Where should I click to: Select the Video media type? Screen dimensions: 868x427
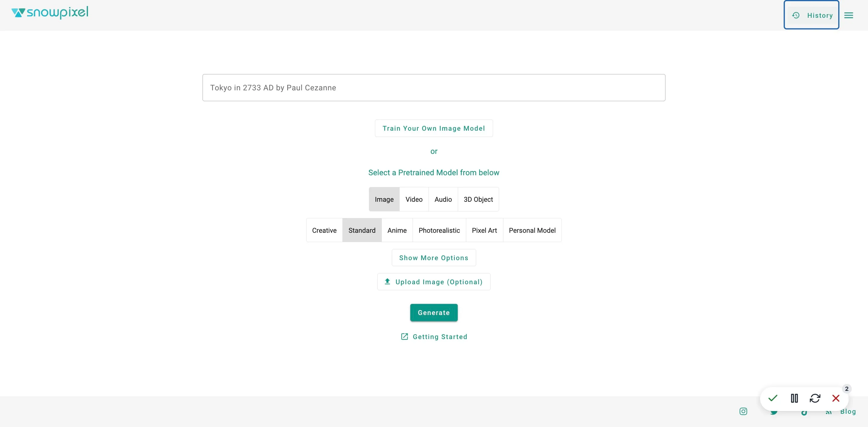coord(414,199)
